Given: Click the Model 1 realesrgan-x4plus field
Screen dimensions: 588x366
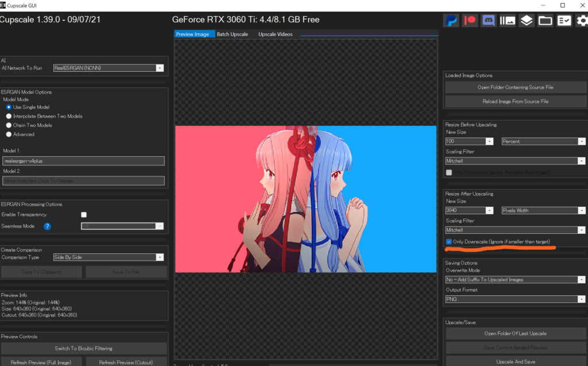Looking at the screenshot, I should (83, 161).
